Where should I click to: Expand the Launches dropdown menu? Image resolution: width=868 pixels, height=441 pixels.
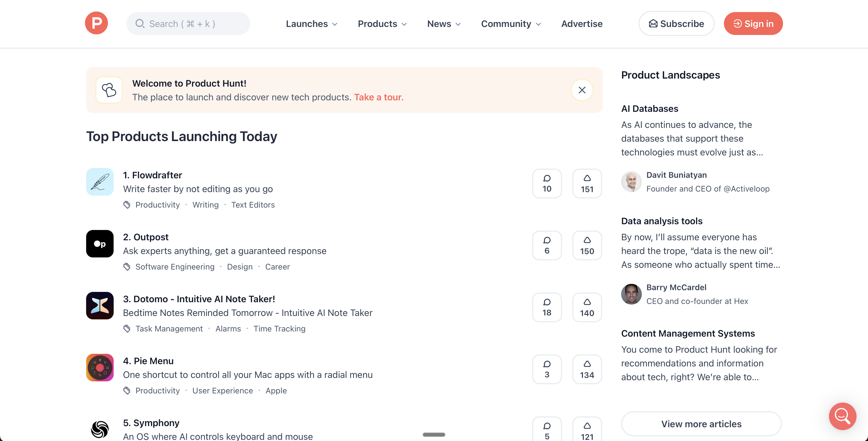click(x=311, y=24)
